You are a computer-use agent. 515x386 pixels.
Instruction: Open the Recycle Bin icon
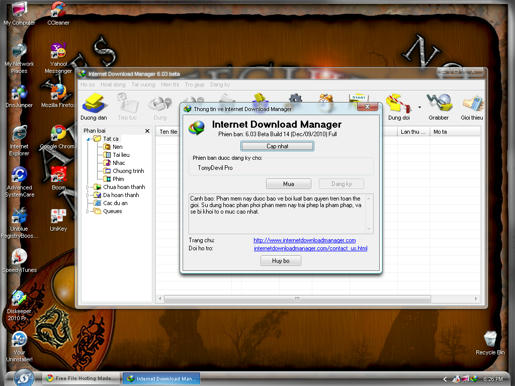coord(490,343)
